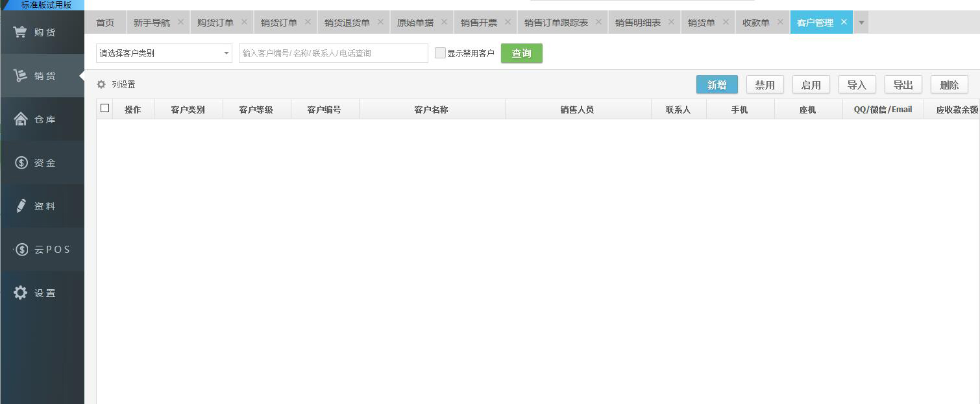The image size is (980, 404).
Task: Click the blue 新增 button
Action: point(717,85)
